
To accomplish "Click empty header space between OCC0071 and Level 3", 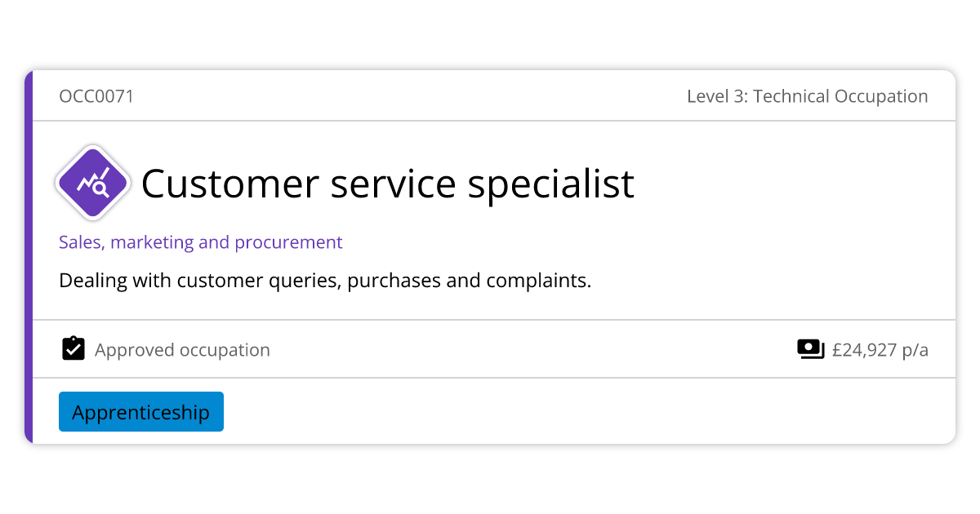I will pyautogui.click(x=408, y=96).
